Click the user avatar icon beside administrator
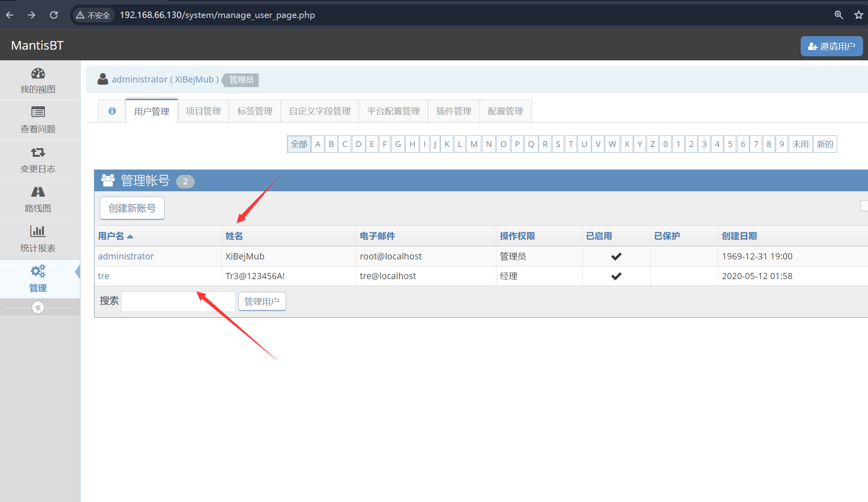The image size is (868, 502). [103, 79]
